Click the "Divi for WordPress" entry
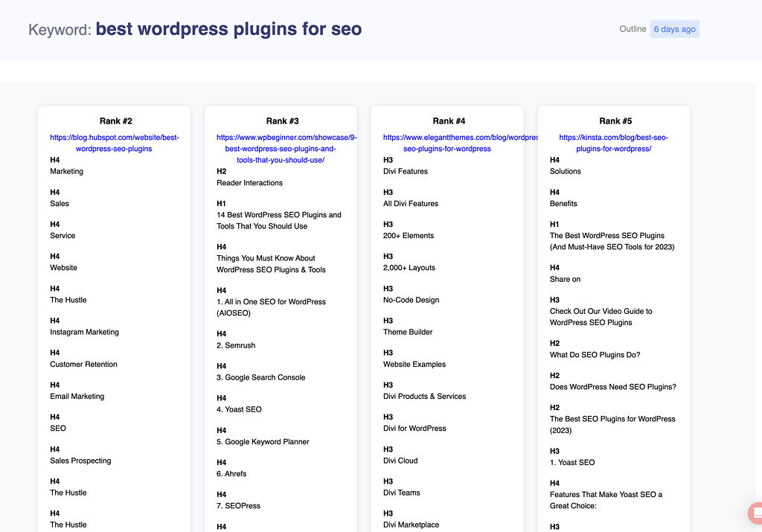Image resolution: width=762 pixels, height=532 pixels. (414, 428)
